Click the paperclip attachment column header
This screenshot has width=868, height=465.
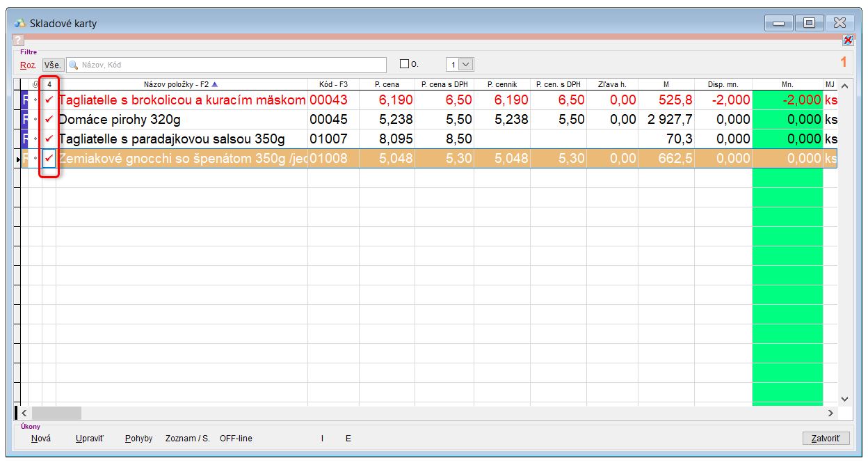point(35,84)
